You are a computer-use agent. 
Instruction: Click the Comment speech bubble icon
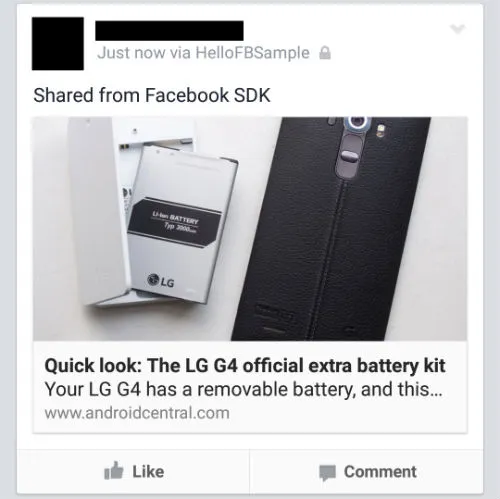pyautogui.click(x=327, y=473)
